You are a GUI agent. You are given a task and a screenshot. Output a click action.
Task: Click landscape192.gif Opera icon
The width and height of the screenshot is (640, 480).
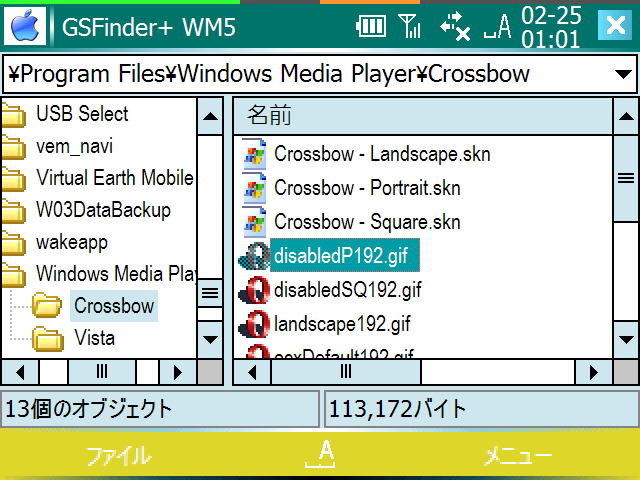coord(254,324)
